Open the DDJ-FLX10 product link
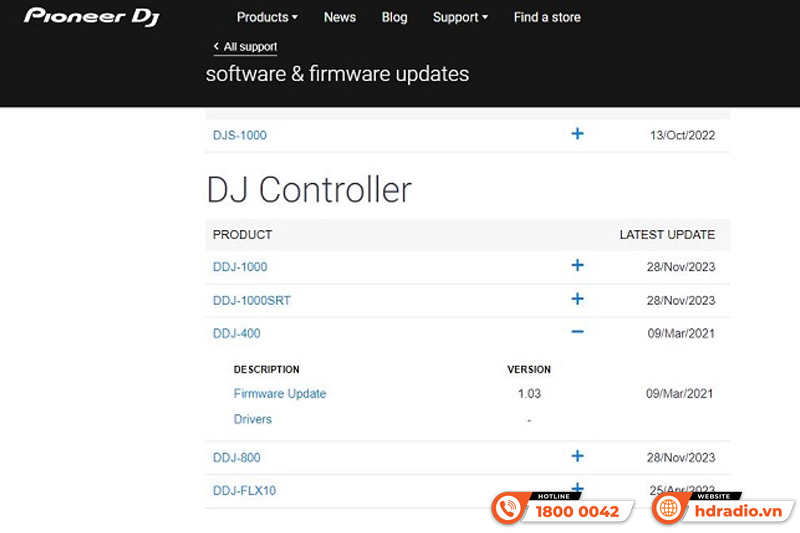 (244, 491)
